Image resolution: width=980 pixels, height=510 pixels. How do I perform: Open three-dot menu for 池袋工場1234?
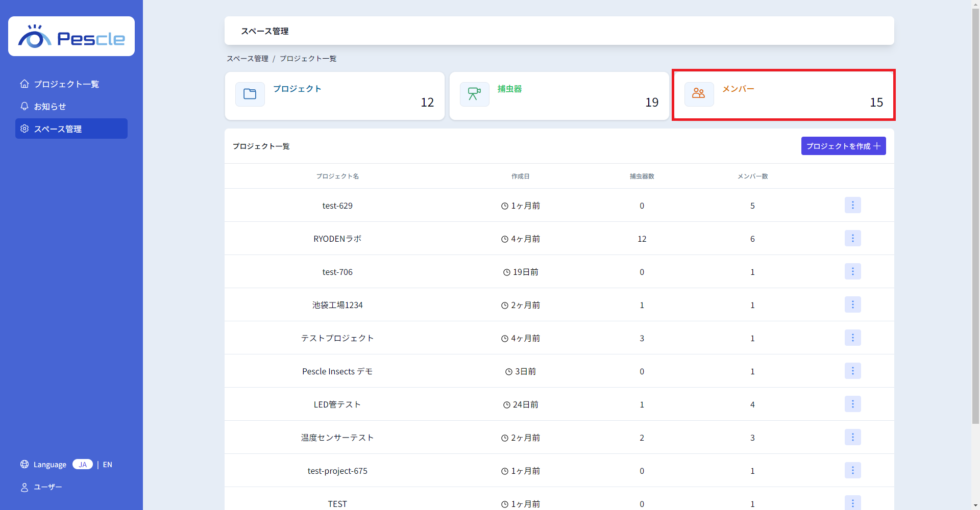point(852,304)
